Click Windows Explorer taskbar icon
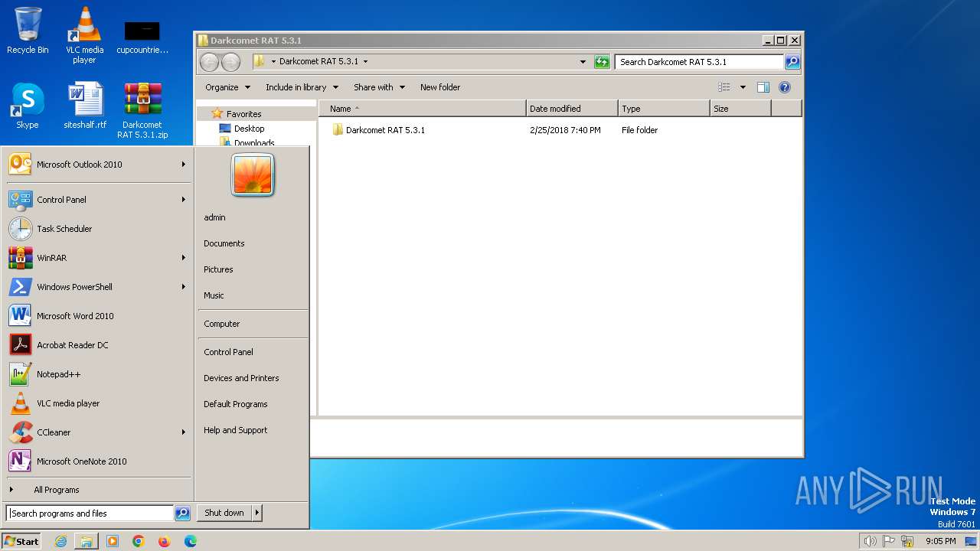 coord(87,541)
